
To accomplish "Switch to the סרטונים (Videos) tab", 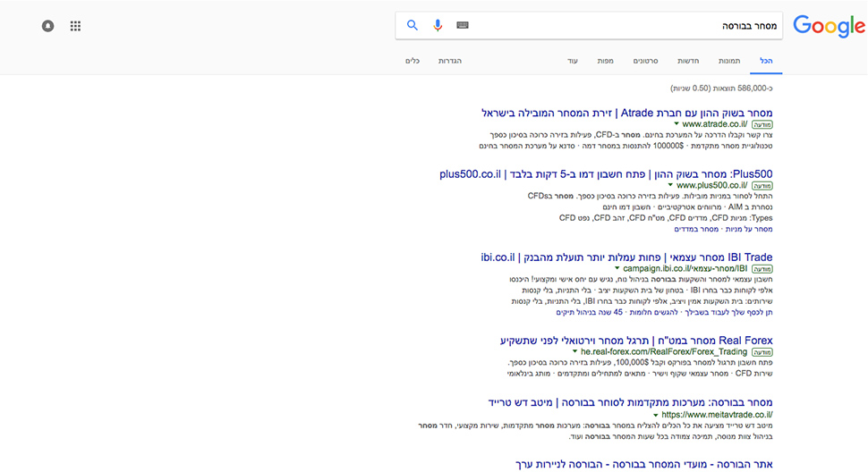I will coord(645,61).
